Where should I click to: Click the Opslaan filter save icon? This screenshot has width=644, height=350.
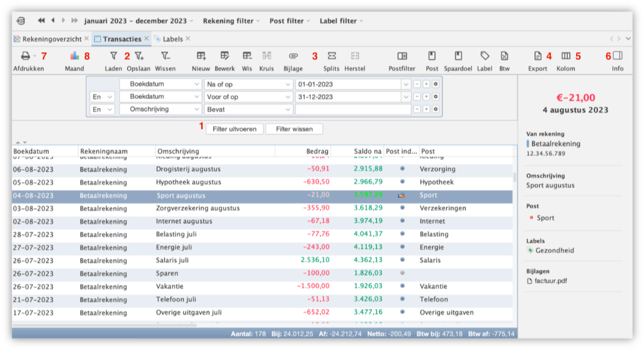[x=139, y=56]
